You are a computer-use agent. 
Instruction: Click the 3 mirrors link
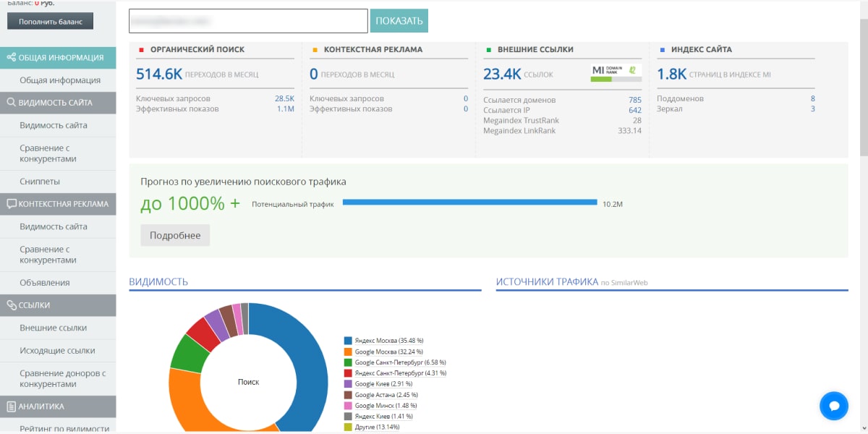point(813,109)
